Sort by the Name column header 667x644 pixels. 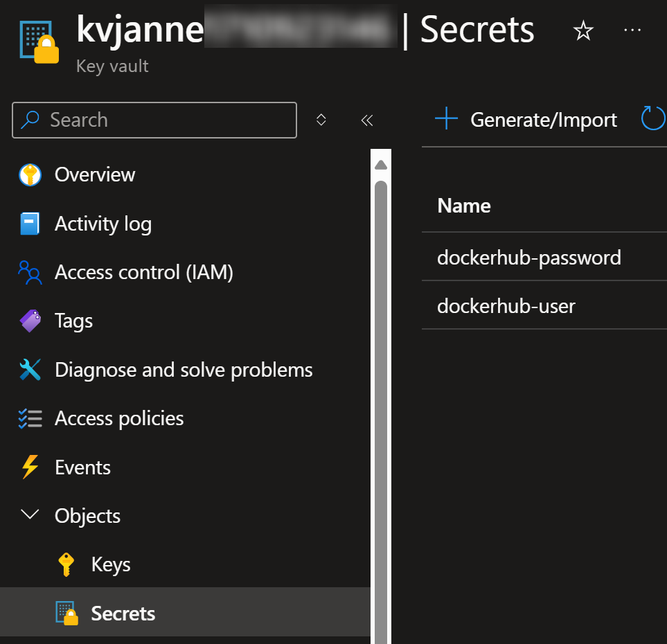(463, 206)
